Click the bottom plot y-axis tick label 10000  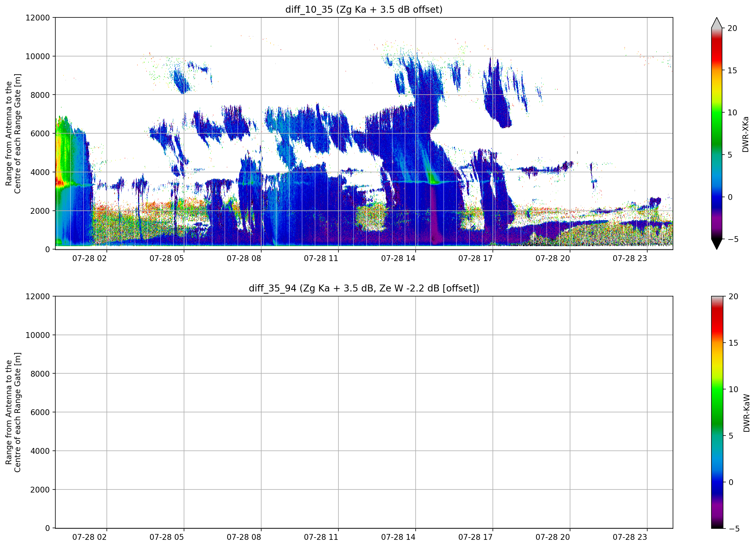point(38,335)
